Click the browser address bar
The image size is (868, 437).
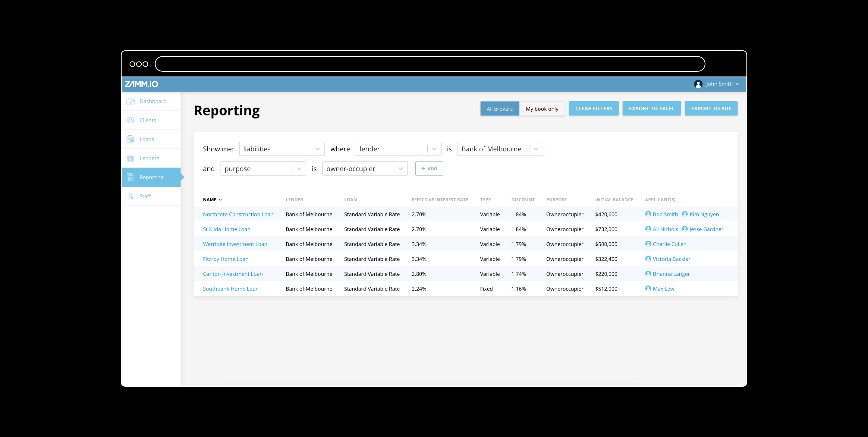click(x=430, y=64)
